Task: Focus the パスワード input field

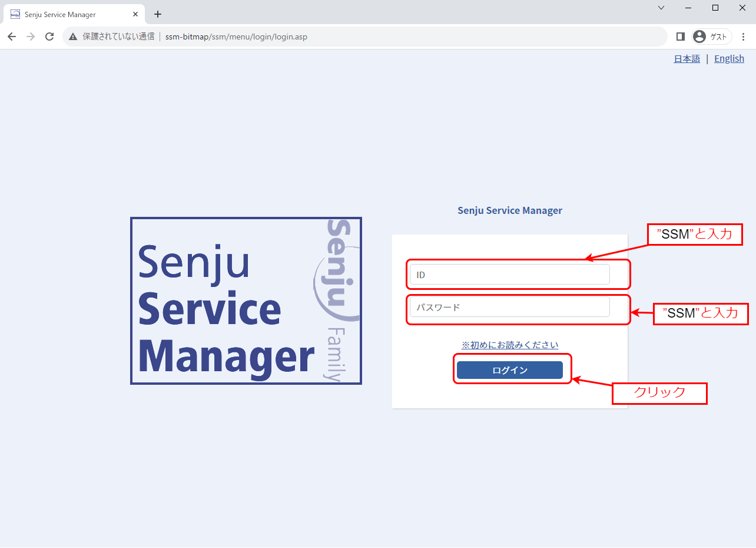Action: click(x=510, y=307)
